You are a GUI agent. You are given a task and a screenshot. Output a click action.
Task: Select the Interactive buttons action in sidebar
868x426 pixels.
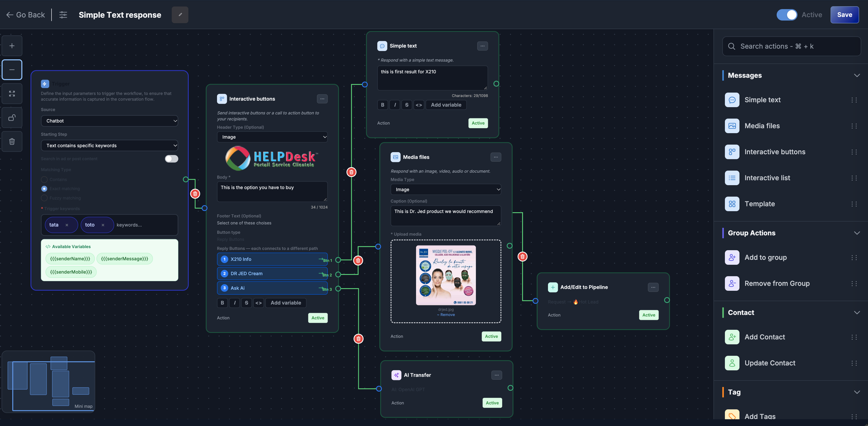click(x=791, y=152)
